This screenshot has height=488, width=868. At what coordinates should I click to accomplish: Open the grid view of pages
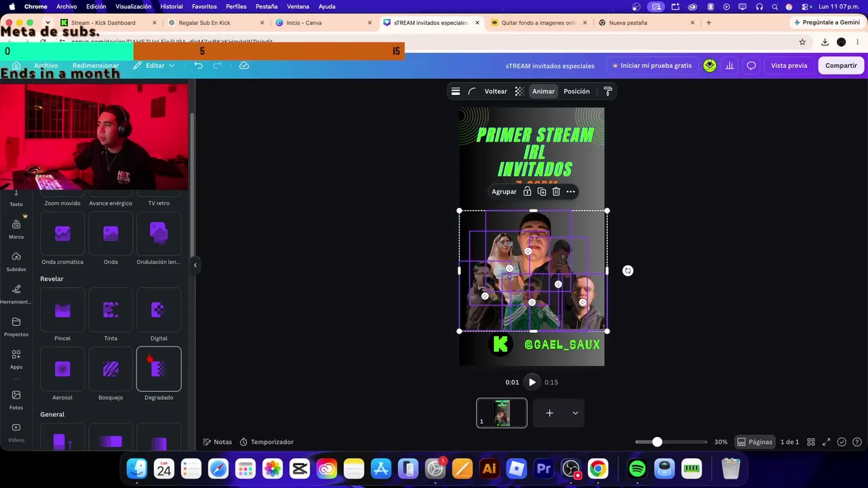(x=811, y=442)
